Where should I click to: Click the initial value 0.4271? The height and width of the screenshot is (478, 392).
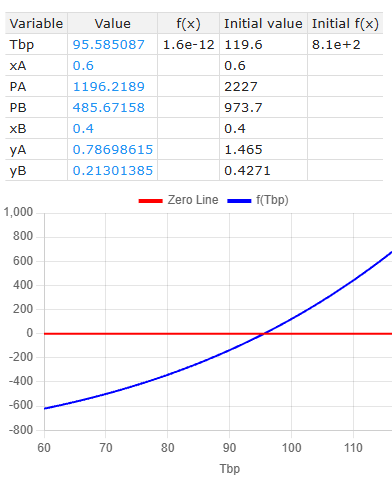click(x=247, y=170)
